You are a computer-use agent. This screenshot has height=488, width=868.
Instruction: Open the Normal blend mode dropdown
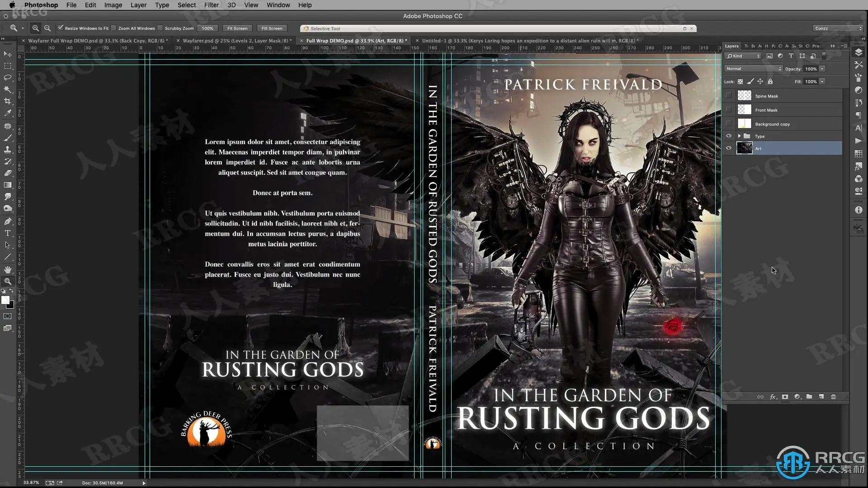point(753,69)
